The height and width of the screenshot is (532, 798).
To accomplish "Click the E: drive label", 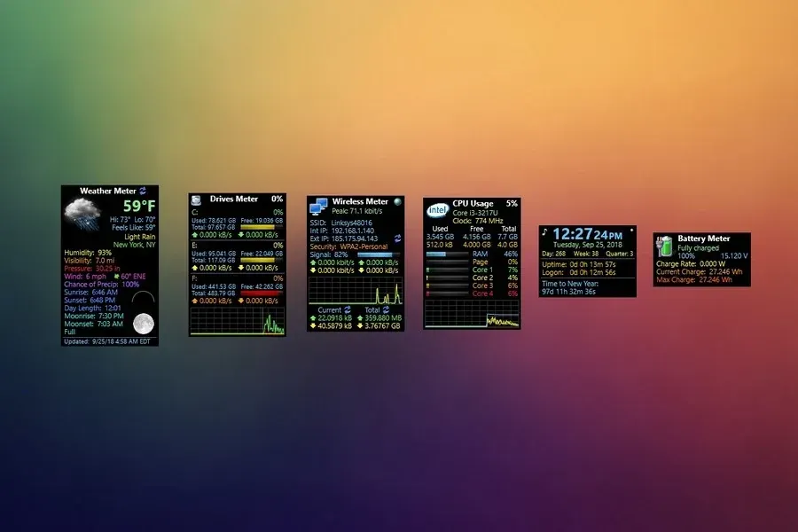I will pyautogui.click(x=194, y=246).
